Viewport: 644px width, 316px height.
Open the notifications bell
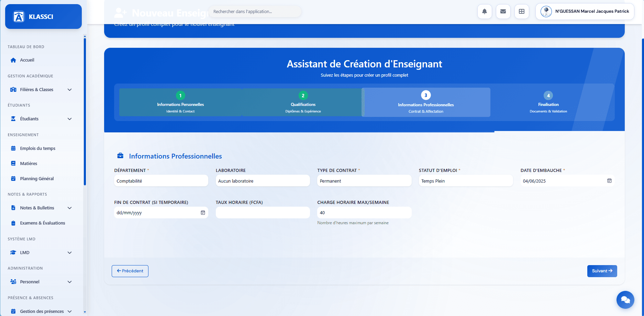tap(485, 11)
